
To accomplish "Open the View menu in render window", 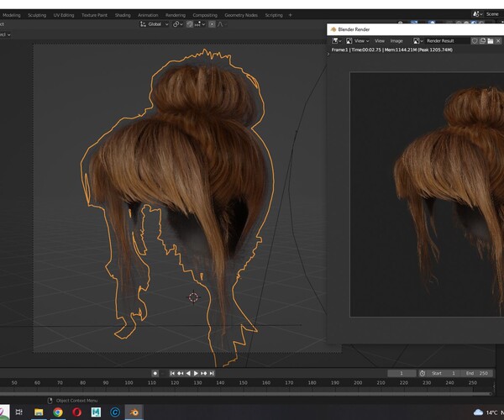I will click(x=380, y=41).
